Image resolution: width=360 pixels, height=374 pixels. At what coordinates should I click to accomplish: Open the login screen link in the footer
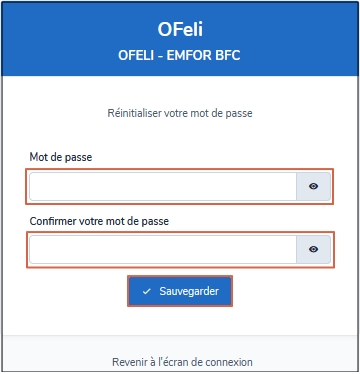coord(182,362)
